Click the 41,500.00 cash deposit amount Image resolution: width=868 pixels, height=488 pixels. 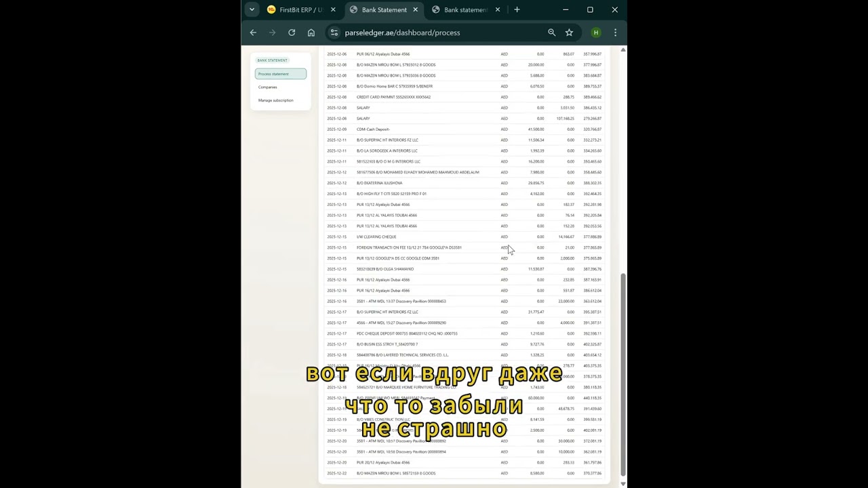(x=536, y=129)
